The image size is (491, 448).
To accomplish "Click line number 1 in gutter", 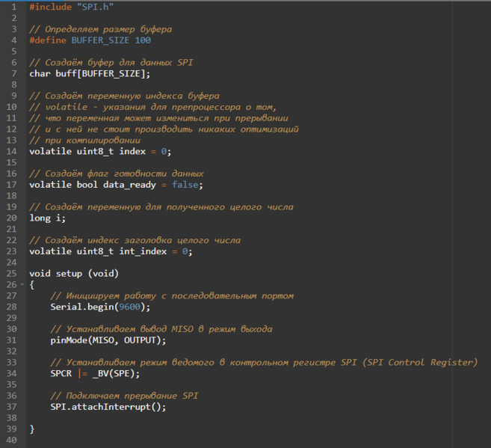I will point(13,7).
